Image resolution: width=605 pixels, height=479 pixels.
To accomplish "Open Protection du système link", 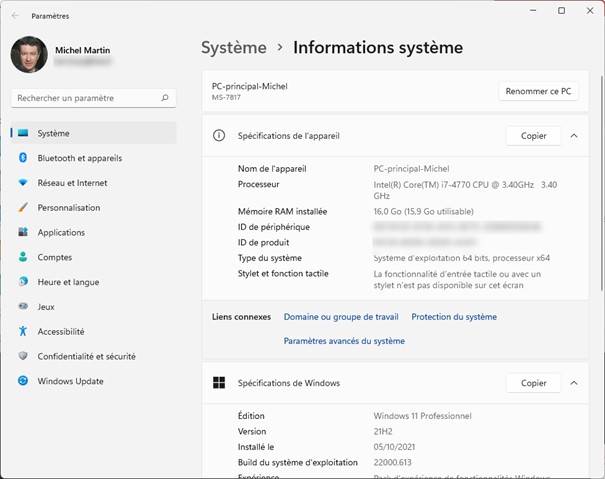I will tap(454, 317).
